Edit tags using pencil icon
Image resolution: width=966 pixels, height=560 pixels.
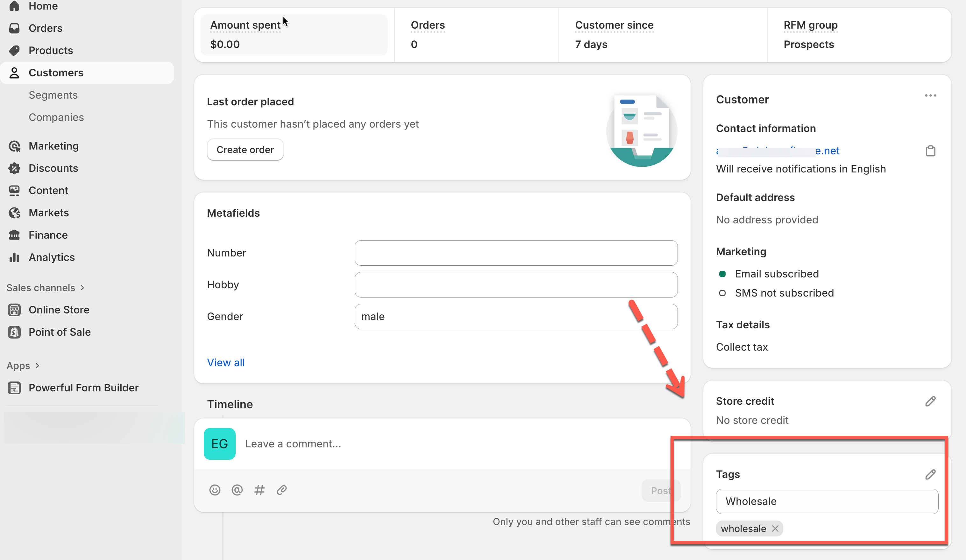(x=930, y=474)
